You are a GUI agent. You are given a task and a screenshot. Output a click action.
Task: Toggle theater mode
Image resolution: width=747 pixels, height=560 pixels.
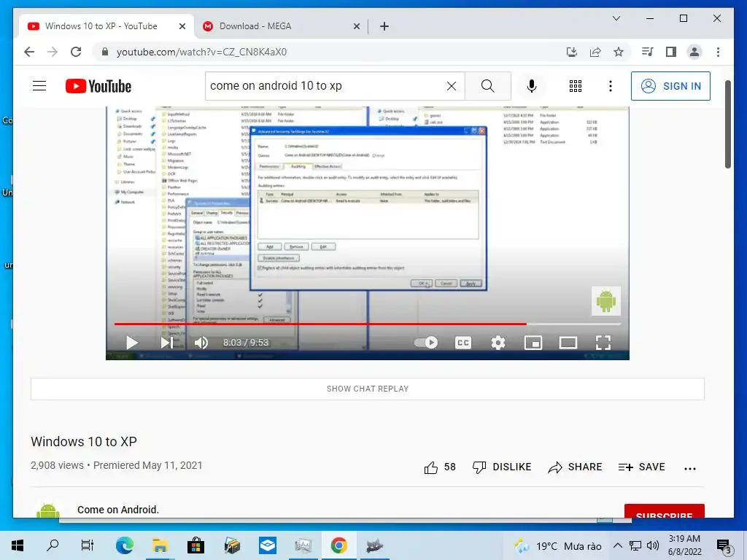[568, 343]
